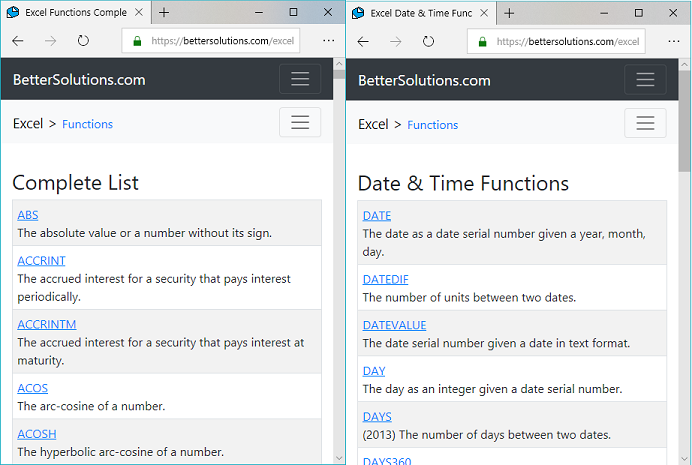Close the Excel Functions Complete tab
Viewport: 692px width, 465px height.
(139, 12)
